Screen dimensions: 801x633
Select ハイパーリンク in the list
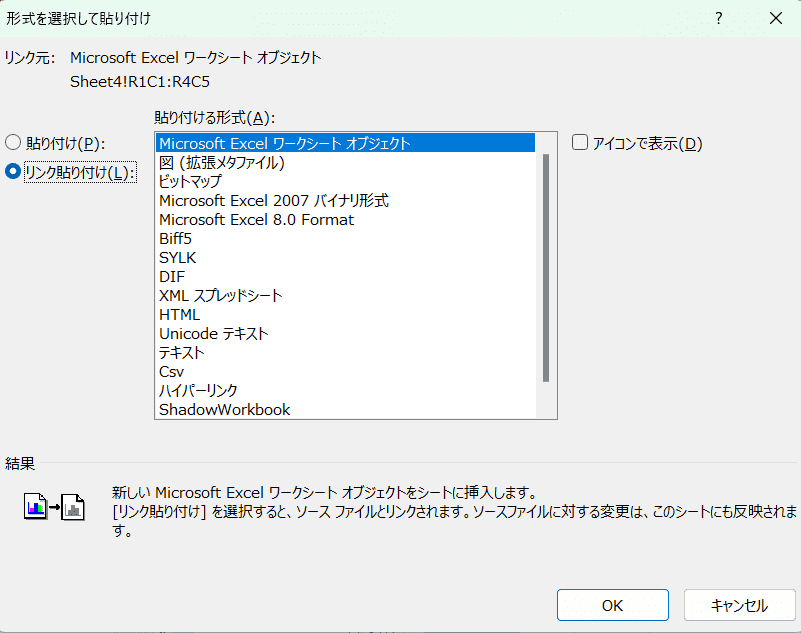[x=198, y=390]
